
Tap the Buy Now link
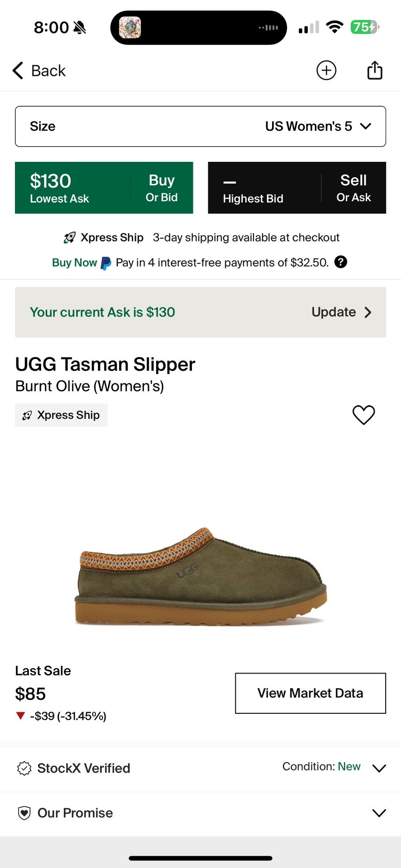click(74, 262)
